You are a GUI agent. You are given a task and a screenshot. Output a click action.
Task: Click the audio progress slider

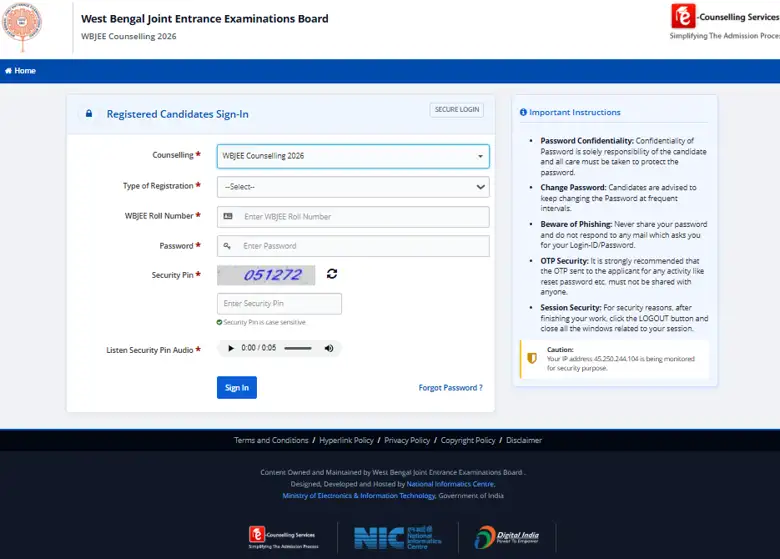298,348
